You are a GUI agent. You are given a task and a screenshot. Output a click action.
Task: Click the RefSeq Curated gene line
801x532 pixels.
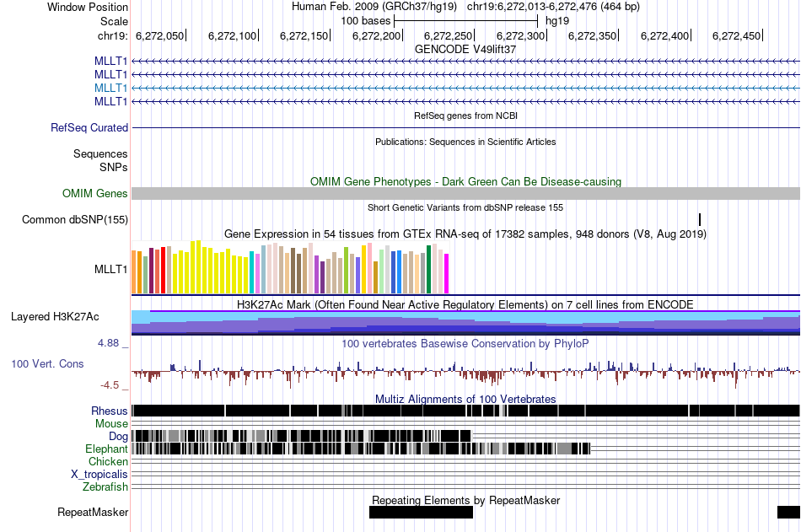point(465,128)
